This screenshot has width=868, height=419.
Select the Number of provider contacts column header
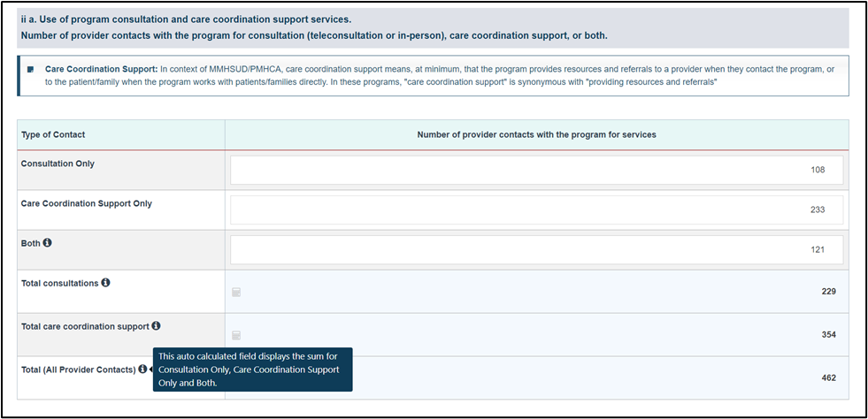[536, 135]
